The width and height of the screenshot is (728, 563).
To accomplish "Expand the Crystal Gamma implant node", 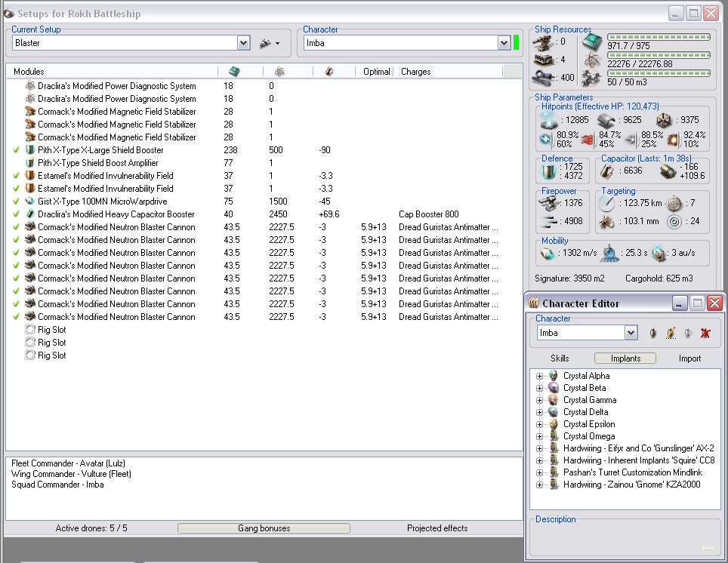I will [539, 400].
